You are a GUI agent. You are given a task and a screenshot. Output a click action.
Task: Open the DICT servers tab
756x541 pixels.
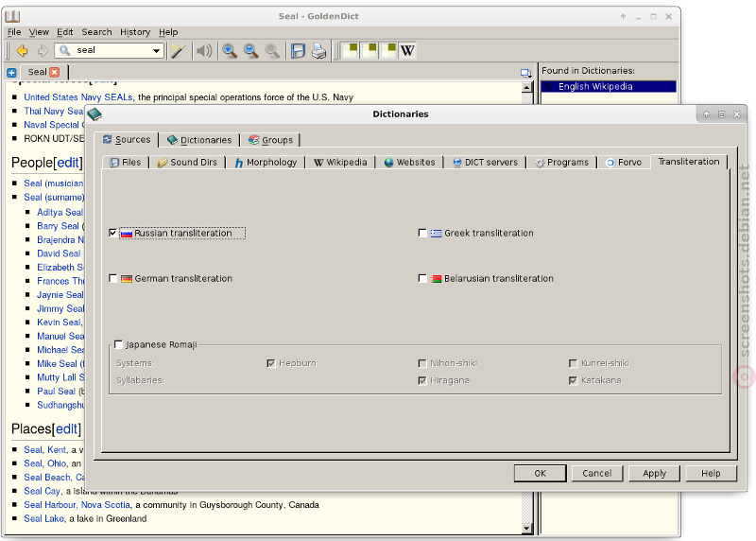point(485,162)
